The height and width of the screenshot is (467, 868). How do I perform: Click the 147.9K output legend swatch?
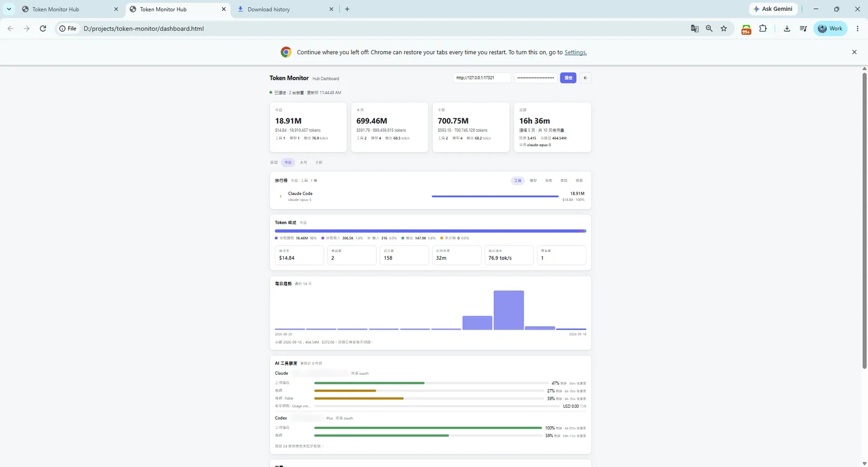click(x=403, y=238)
